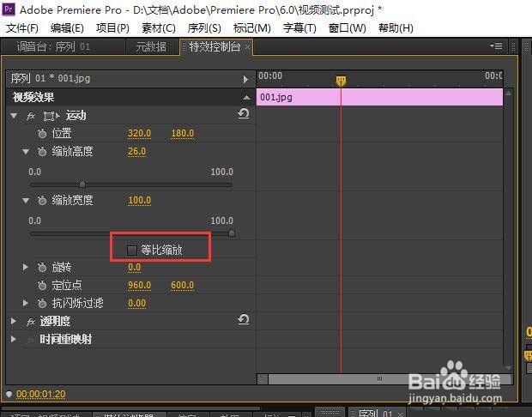532x417 pixels.
Task: Toggle stopwatch animation for 缩放高度
Action: (42, 151)
